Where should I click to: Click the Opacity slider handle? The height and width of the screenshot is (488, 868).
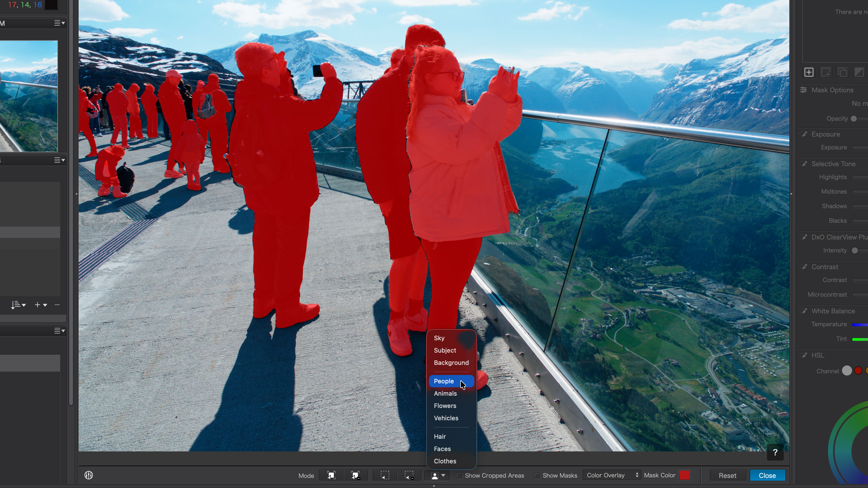click(853, 119)
